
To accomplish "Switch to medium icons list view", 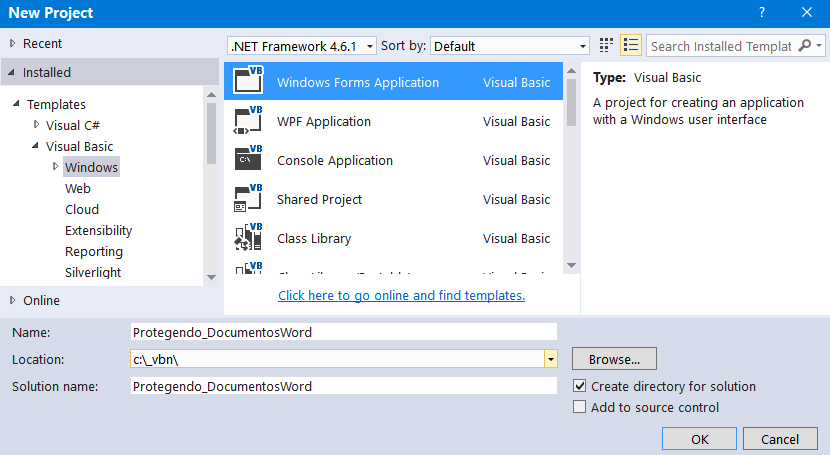I will point(631,46).
